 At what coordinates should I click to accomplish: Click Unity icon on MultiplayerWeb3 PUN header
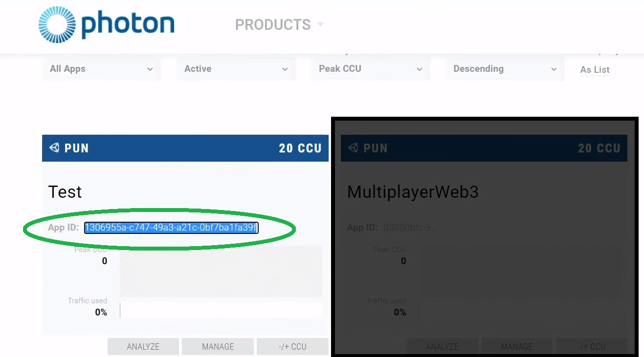353,148
